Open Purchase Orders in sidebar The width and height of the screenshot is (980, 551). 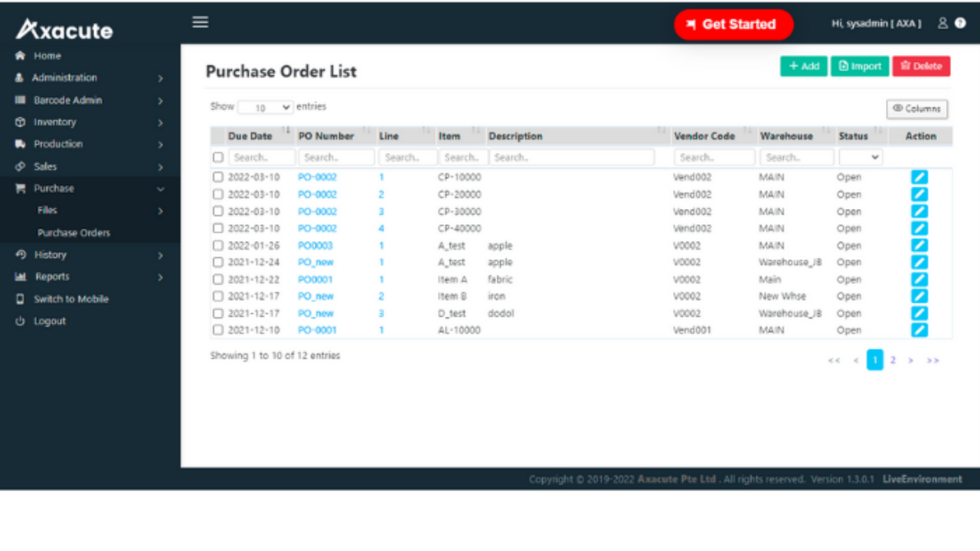[x=73, y=233]
